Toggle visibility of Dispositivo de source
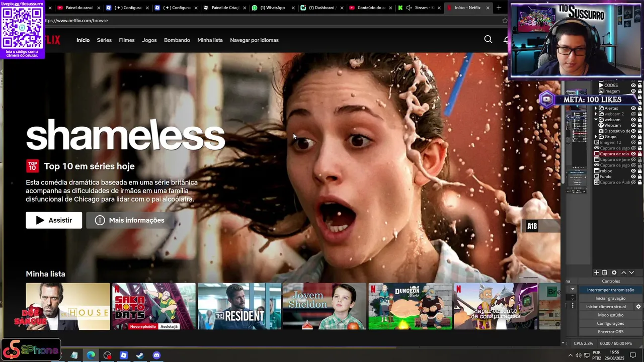Screen dimensions: 644x362 coord(633,131)
